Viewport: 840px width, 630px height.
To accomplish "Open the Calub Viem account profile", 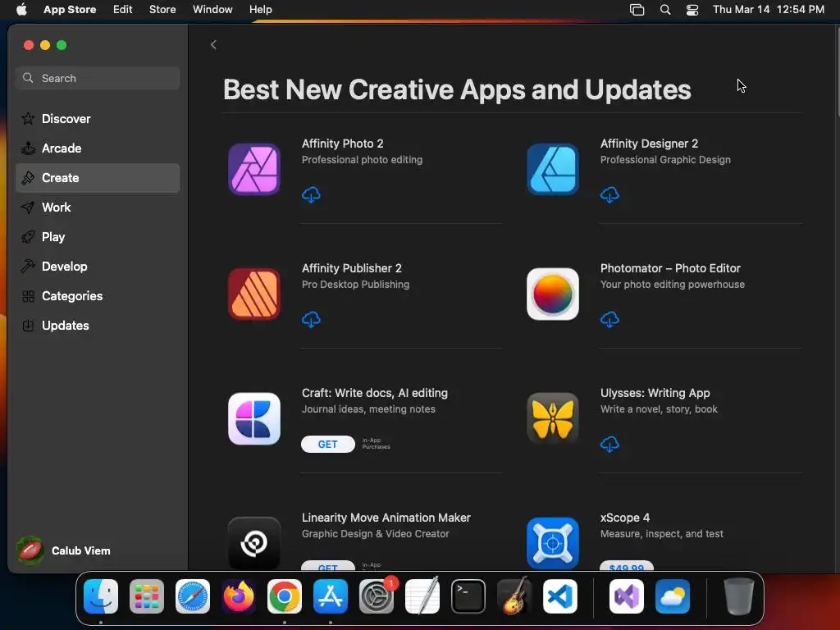I will pos(64,550).
